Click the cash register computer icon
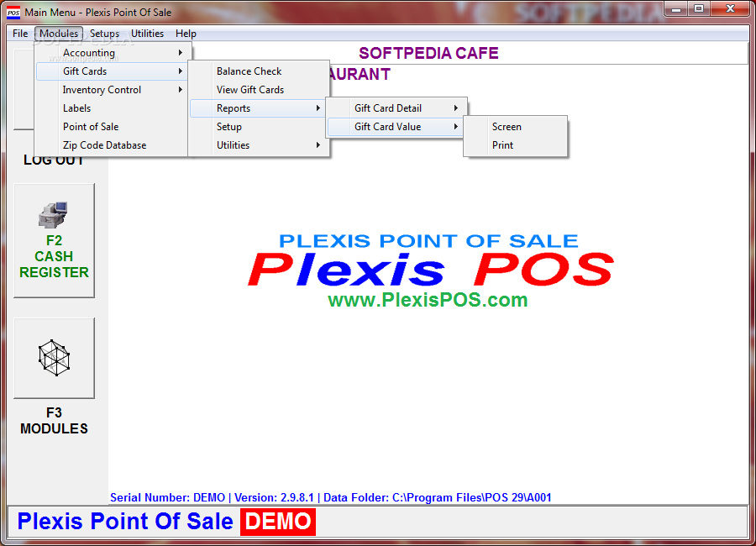 tap(53, 215)
